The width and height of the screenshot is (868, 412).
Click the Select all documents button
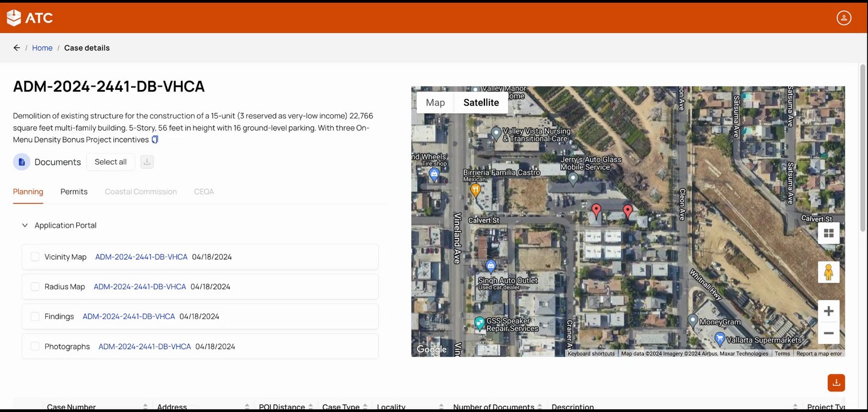coord(111,162)
